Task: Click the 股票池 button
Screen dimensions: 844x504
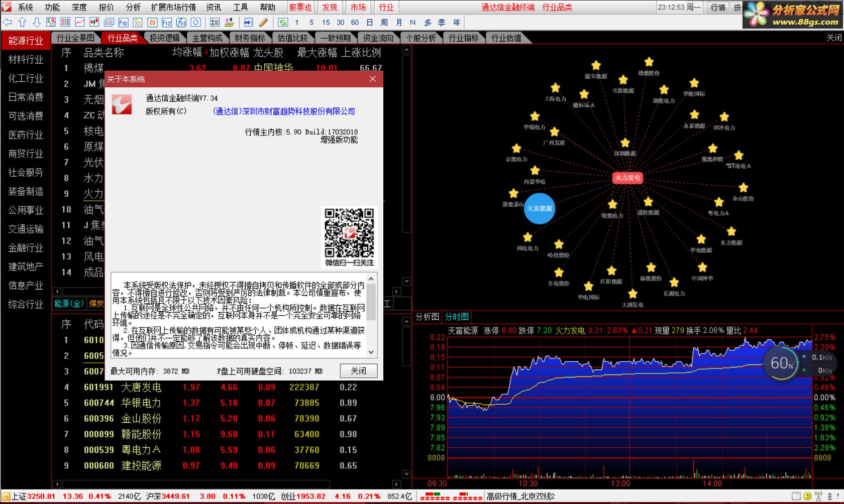Action: [300, 7]
